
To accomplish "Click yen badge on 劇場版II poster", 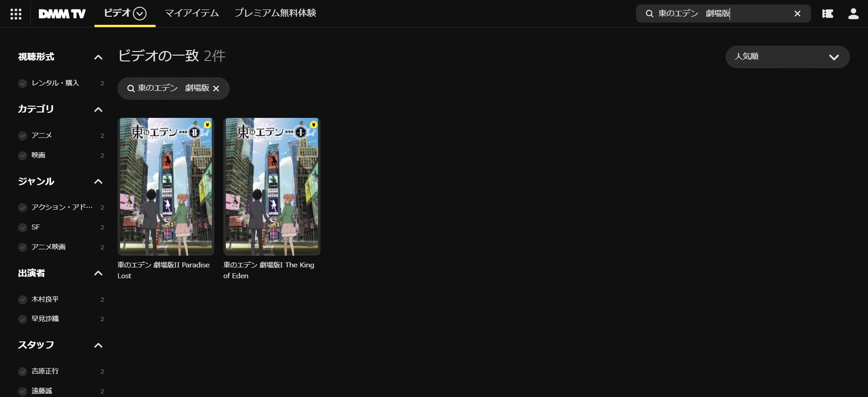I will click(207, 125).
